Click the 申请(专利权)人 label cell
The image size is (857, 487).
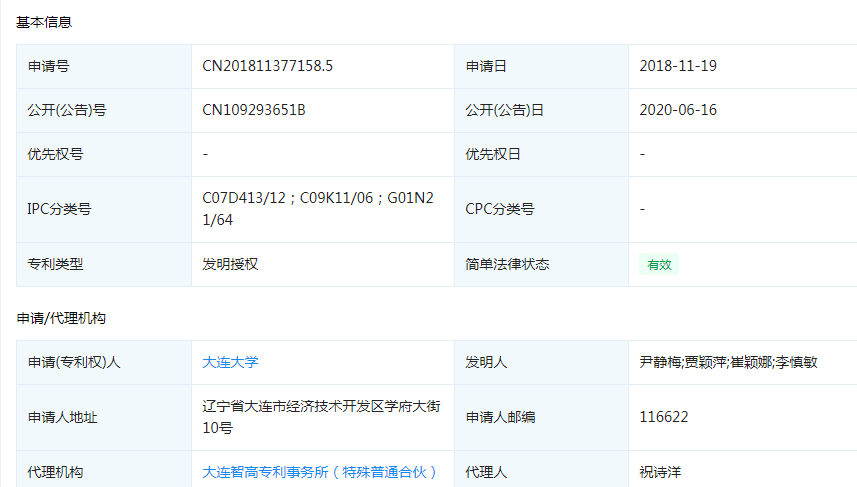click(x=74, y=362)
